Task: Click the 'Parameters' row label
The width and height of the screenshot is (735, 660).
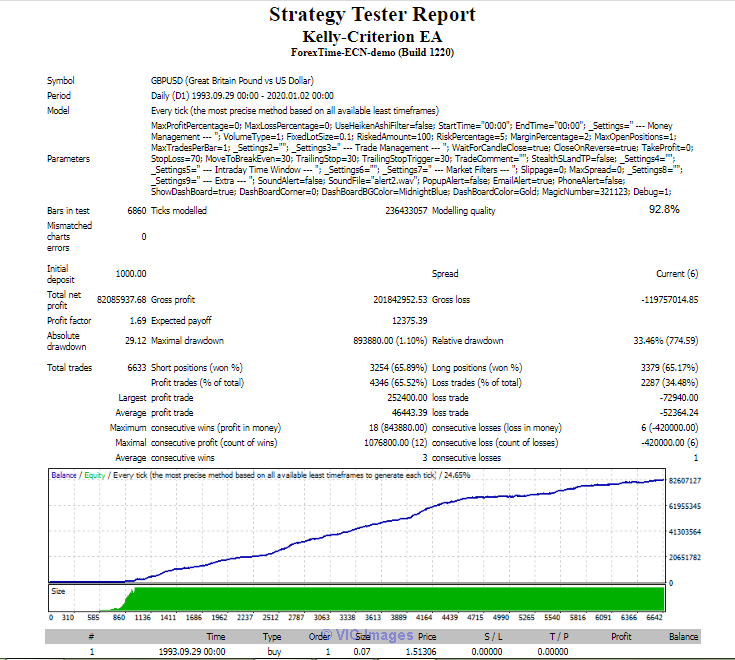Action: (68, 159)
